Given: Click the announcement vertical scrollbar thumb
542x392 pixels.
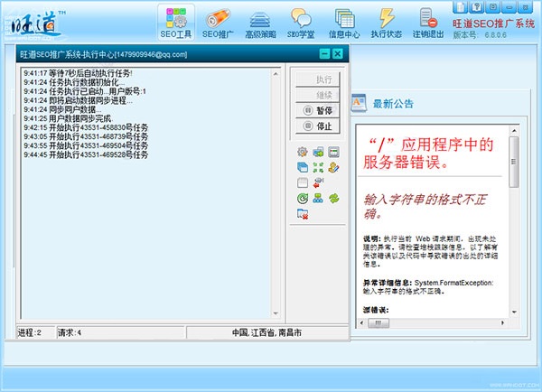Looking at the screenshot, I should [514, 162].
